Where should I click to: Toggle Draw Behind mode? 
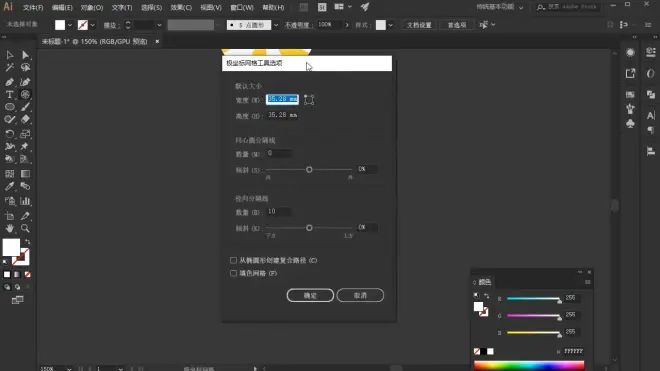(17, 287)
